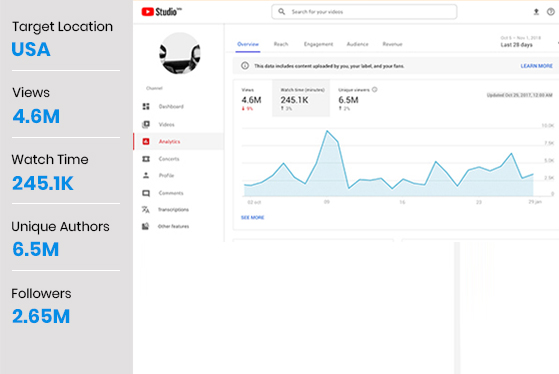Viewport: 559px width, 374px height.
Task: Click the 'Updated Oct 29, 2017' text
Action: (x=519, y=95)
